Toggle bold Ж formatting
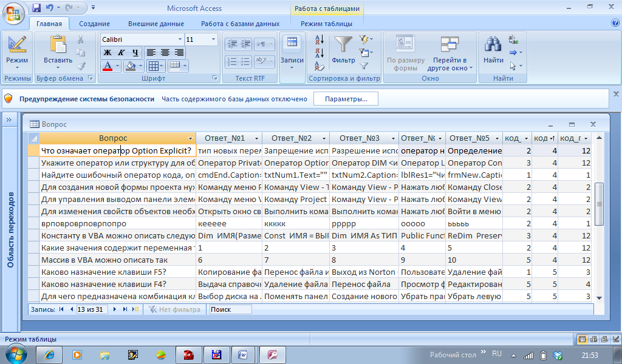622x364 pixels. (x=108, y=53)
